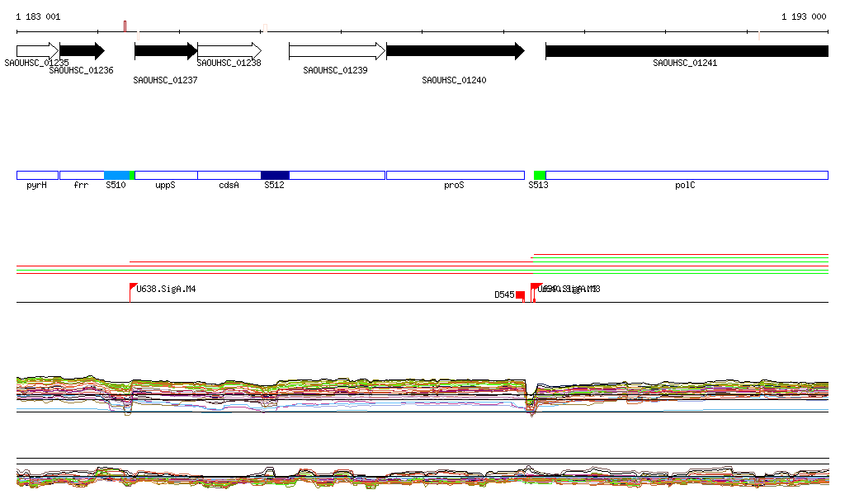Click the green S513 segment box
The image size is (845, 504).
pos(540,175)
